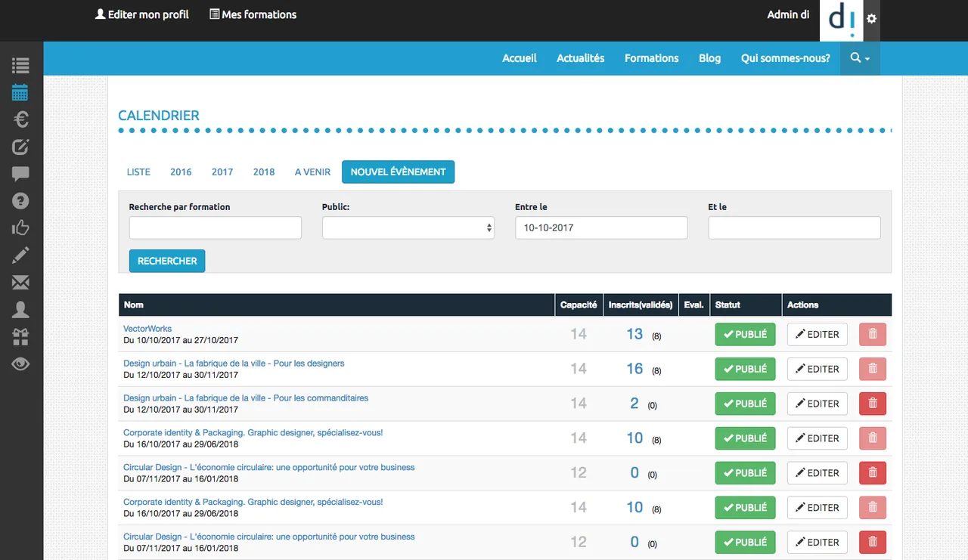968x560 pixels.
Task: Open the edit-note icon in left sidebar
Action: 20,147
